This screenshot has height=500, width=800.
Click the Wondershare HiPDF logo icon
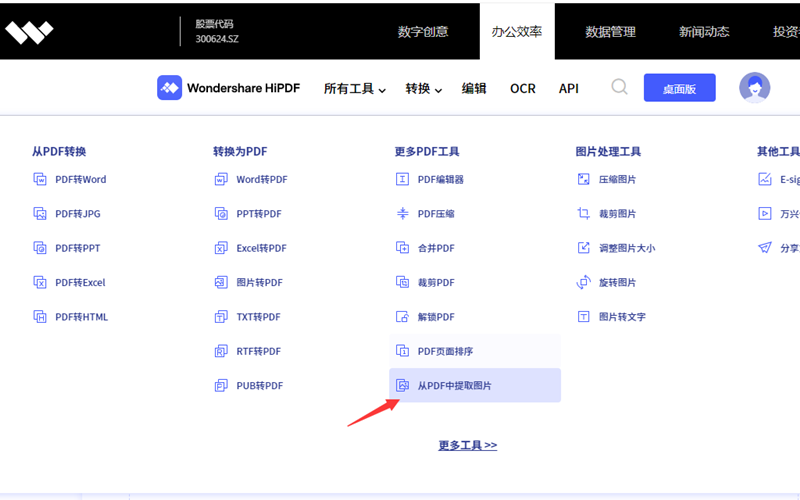click(169, 88)
